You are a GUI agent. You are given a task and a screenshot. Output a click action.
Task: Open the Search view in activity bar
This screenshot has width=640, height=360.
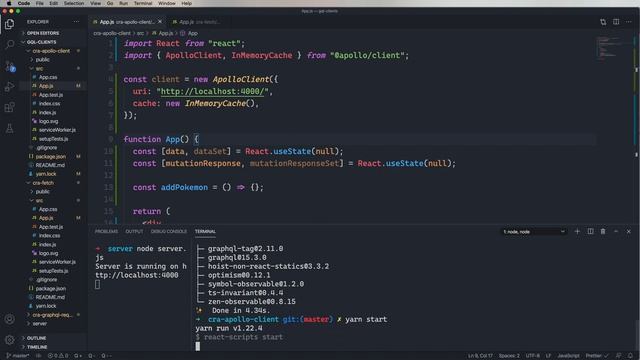9,44
